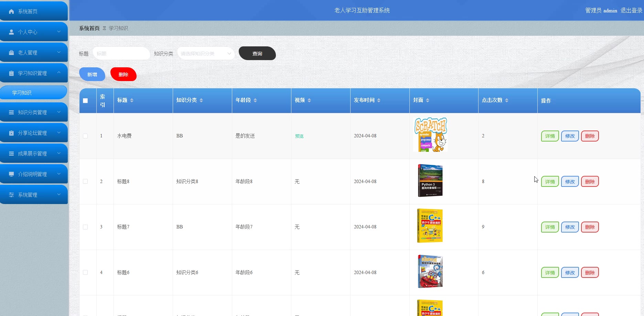The height and width of the screenshot is (316, 644).
Task: Open 详情 for the 标题7 row
Action: coord(550,227)
